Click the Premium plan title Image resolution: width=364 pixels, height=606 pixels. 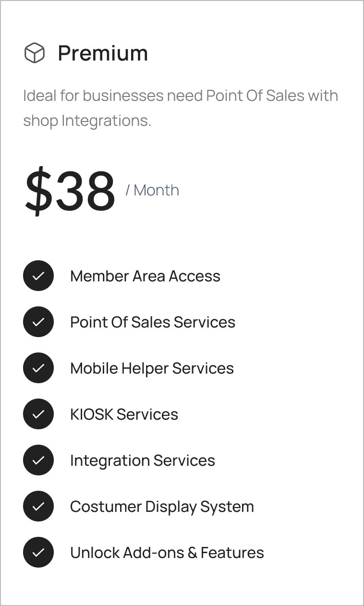point(103,53)
